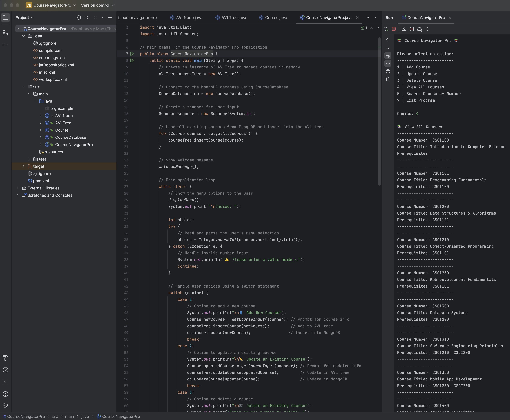This screenshot has height=420, width=510.
Task: Open the Build hammer tool window
Action: tap(5, 358)
